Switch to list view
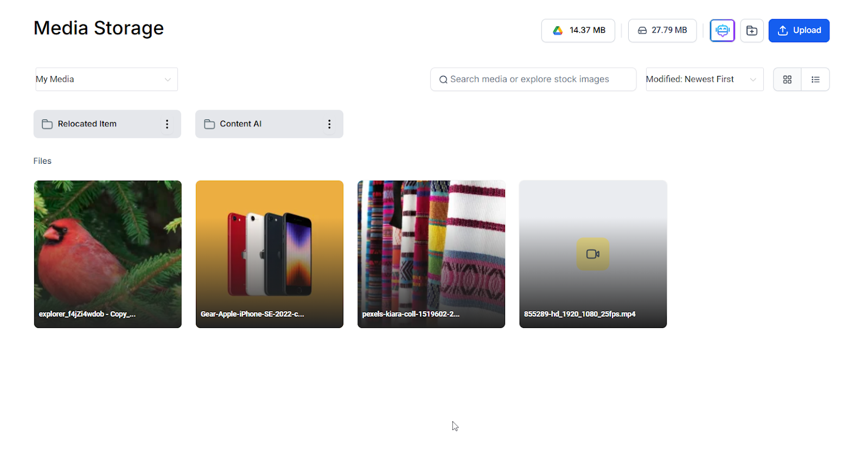This screenshot has height=462, width=868. [815, 80]
